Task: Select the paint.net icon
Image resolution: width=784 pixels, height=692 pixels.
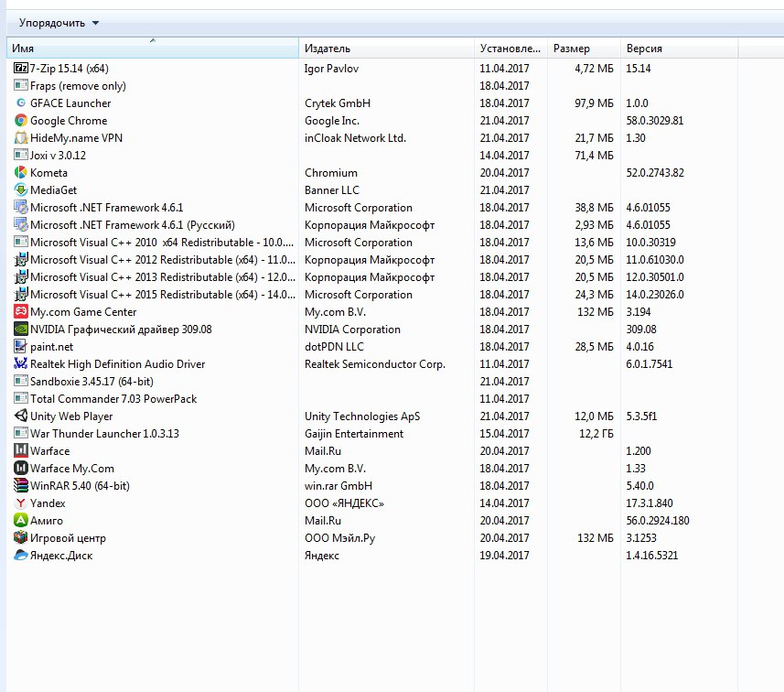Action: (20, 347)
